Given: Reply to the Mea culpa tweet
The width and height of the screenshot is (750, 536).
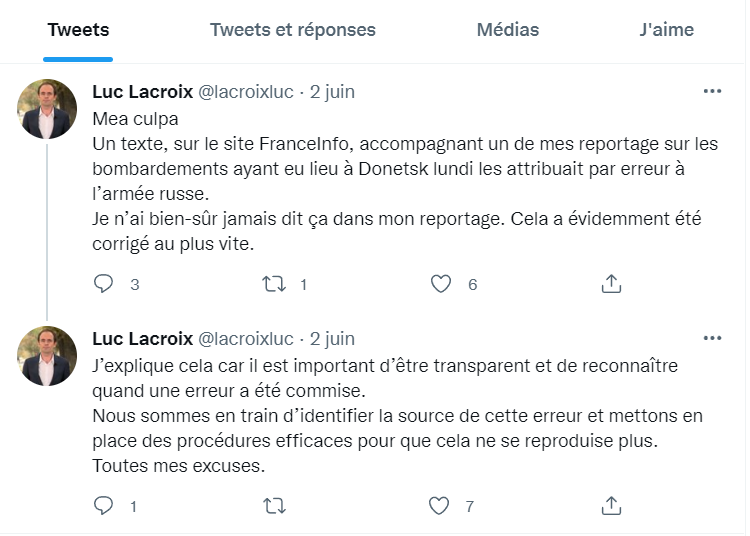Looking at the screenshot, I should [x=104, y=284].
